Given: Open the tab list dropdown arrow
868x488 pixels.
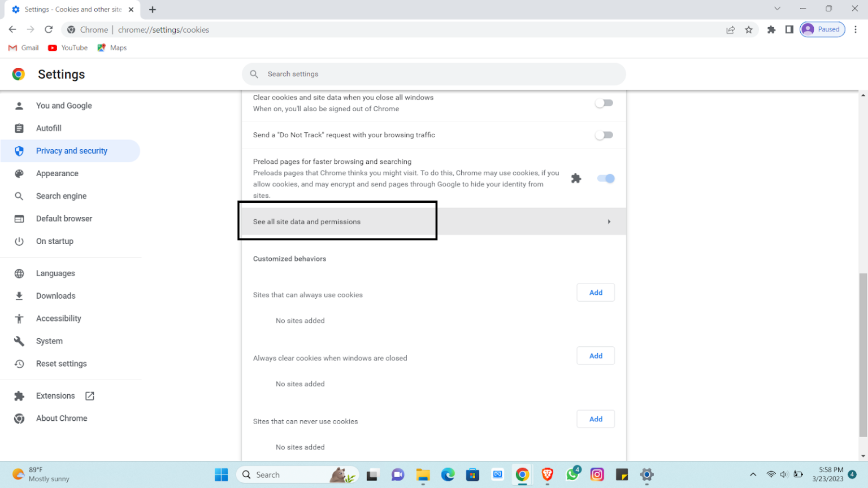Looking at the screenshot, I should pos(776,9).
